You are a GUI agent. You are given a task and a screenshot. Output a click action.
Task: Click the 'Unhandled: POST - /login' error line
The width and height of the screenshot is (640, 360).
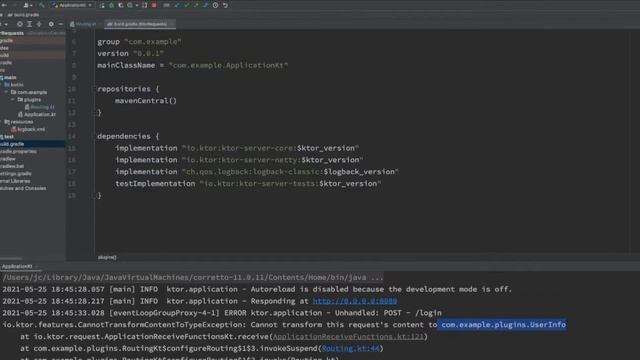click(222, 313)
